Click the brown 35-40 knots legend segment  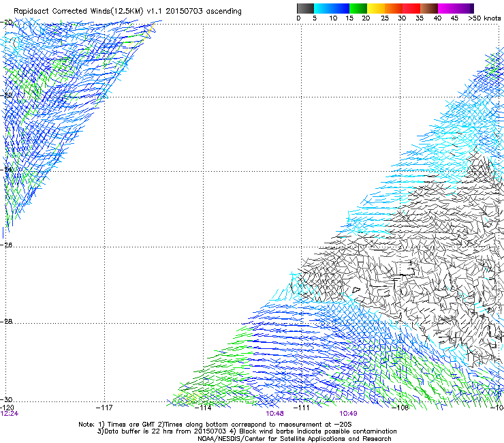tap(429, 8)
